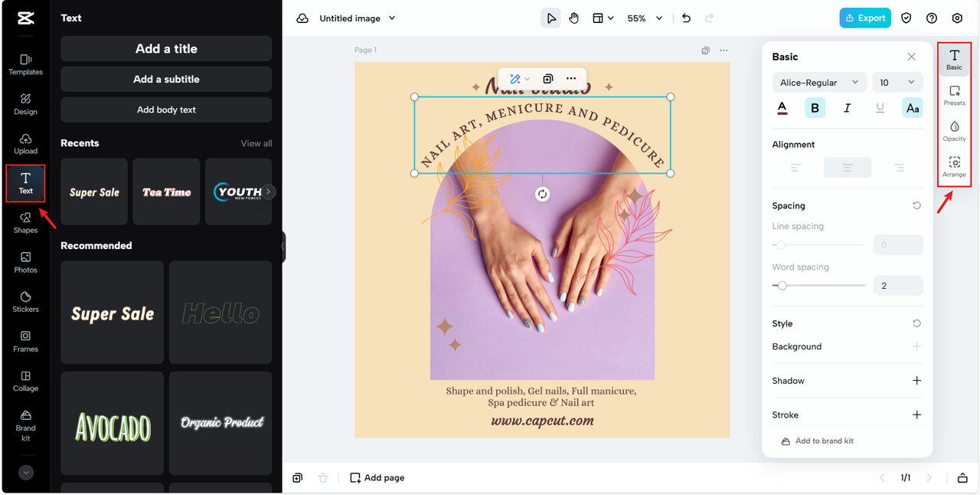Screen dimensions: 980x495
Task: Align text to the center
Action: coord(848,167)
